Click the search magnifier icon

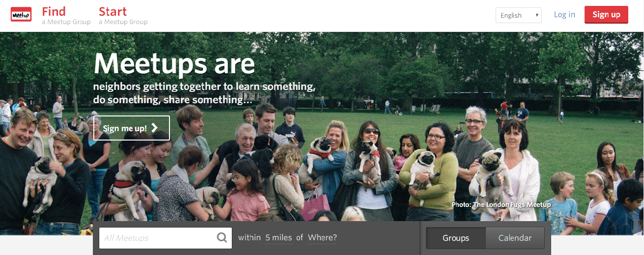[222, 238]
